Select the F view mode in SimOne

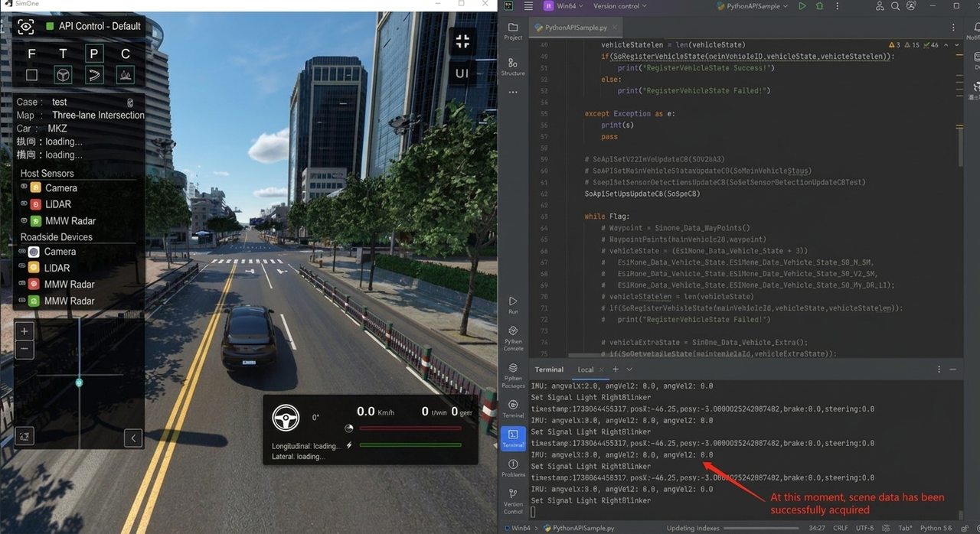(31, 54)
